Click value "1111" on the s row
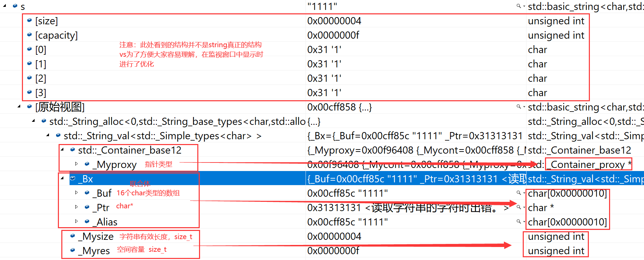Viewport: 644px width, 260px height. point(322,6)
